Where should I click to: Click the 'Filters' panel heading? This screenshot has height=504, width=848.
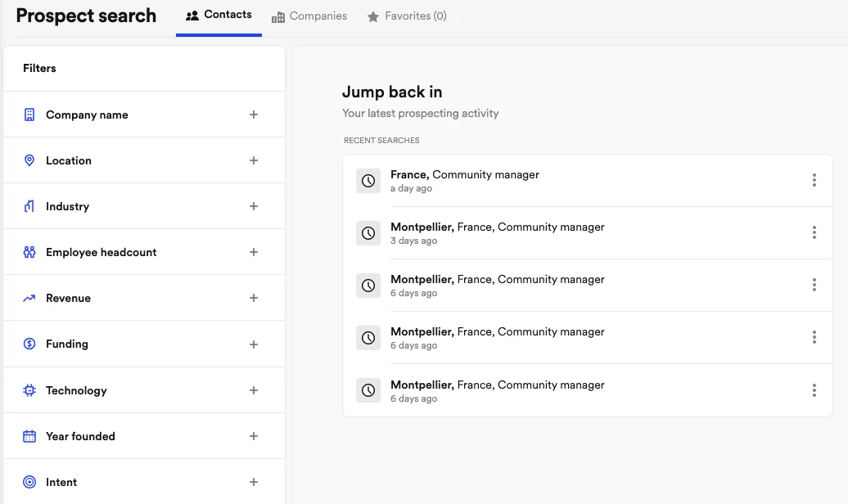coord(39,68)
